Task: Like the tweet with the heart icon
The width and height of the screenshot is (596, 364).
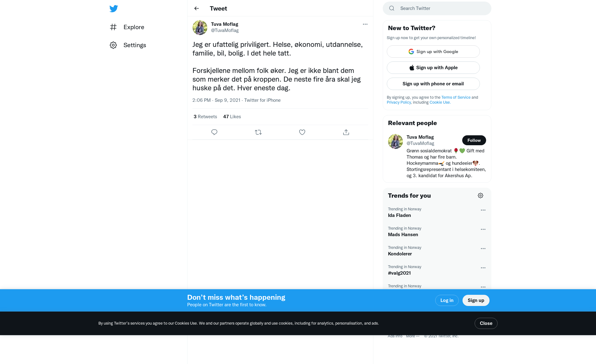Action: click(302, 132)
